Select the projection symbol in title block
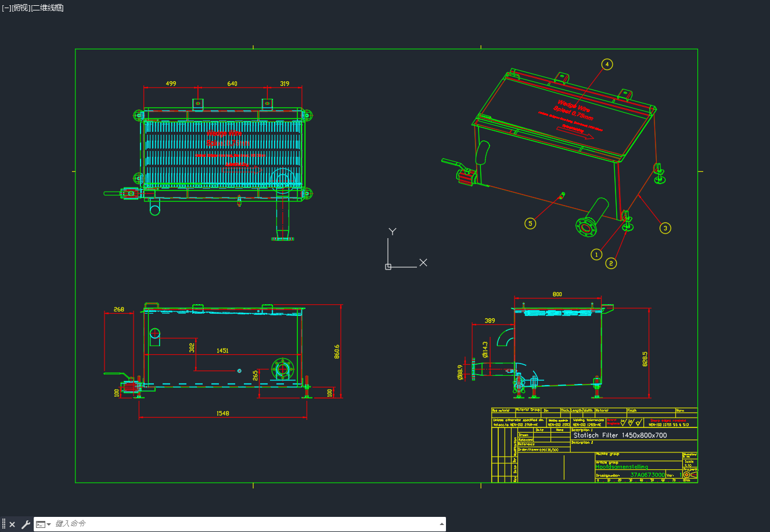 click(689, 475)
